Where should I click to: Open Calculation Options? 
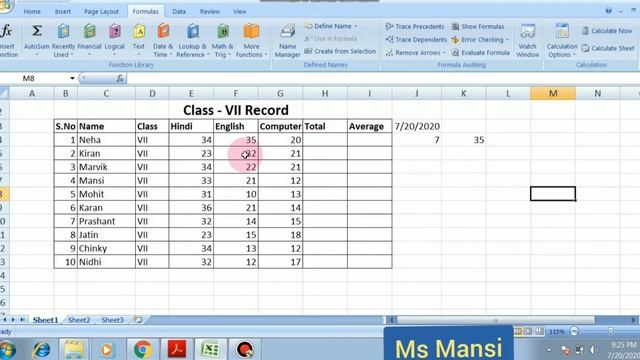click(562, 40)
